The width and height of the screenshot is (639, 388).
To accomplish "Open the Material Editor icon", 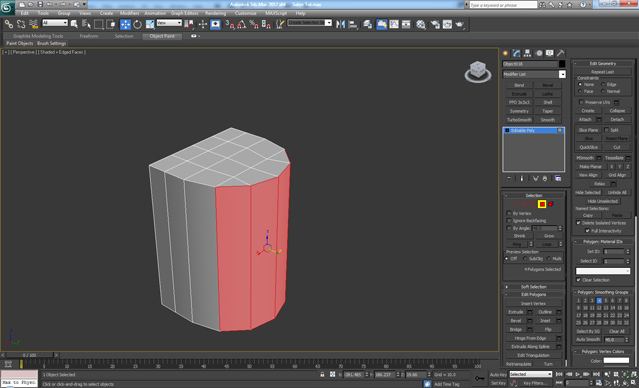I will [x=421, y=24].
